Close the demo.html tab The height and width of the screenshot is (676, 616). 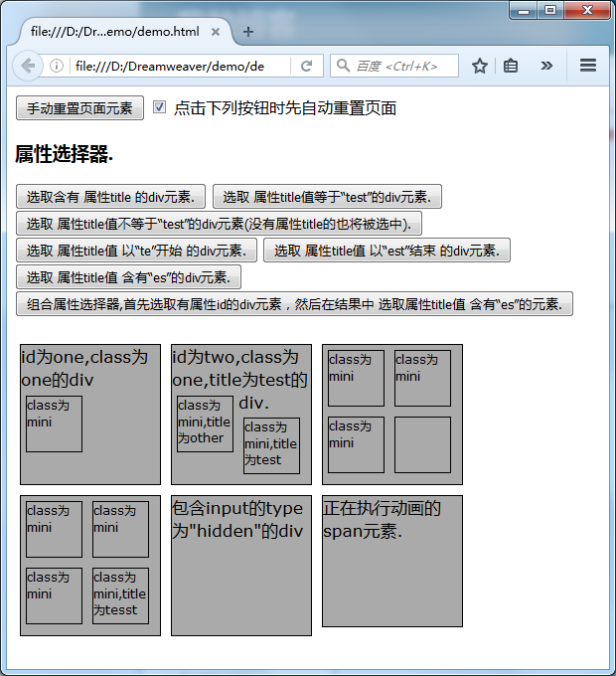[x=216, y=32]
